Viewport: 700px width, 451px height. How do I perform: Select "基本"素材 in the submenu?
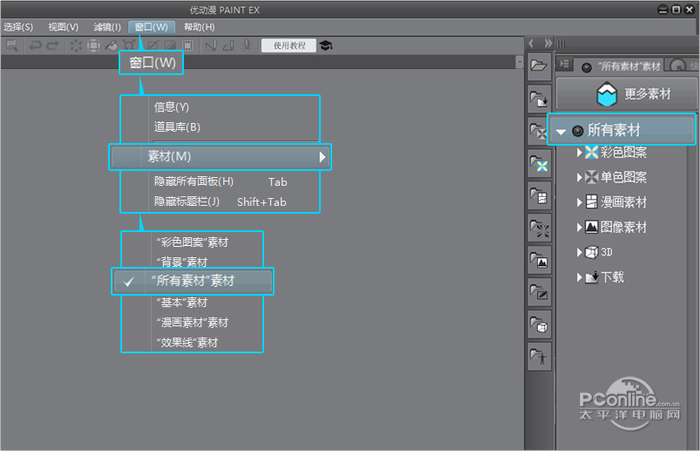click(x=182, y=303)
